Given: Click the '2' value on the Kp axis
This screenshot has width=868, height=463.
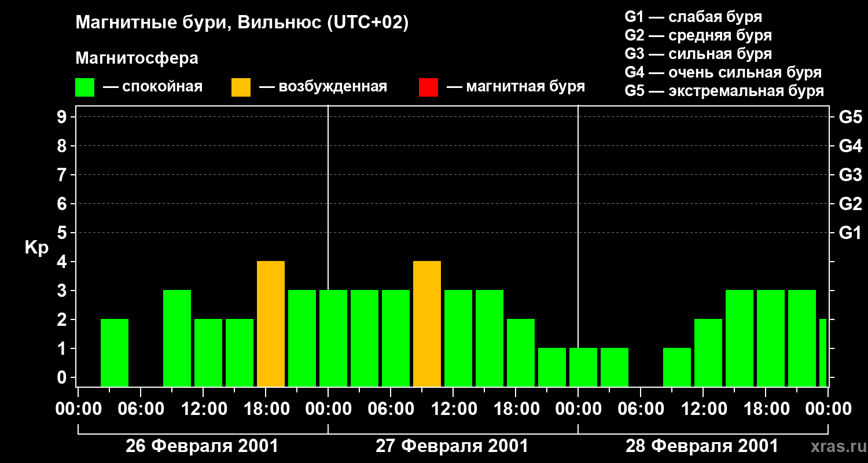Looking at the screenshot, I should [63, 319].
